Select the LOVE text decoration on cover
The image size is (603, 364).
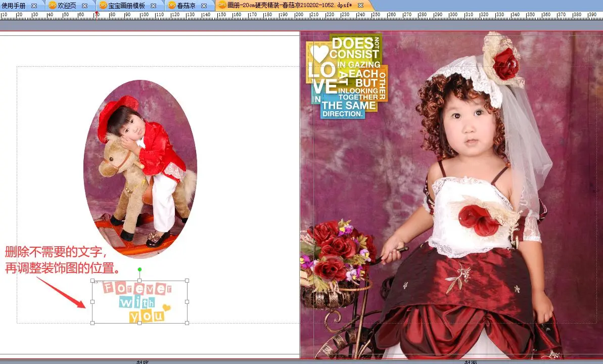pyautogui.click(x=347, y=76)
